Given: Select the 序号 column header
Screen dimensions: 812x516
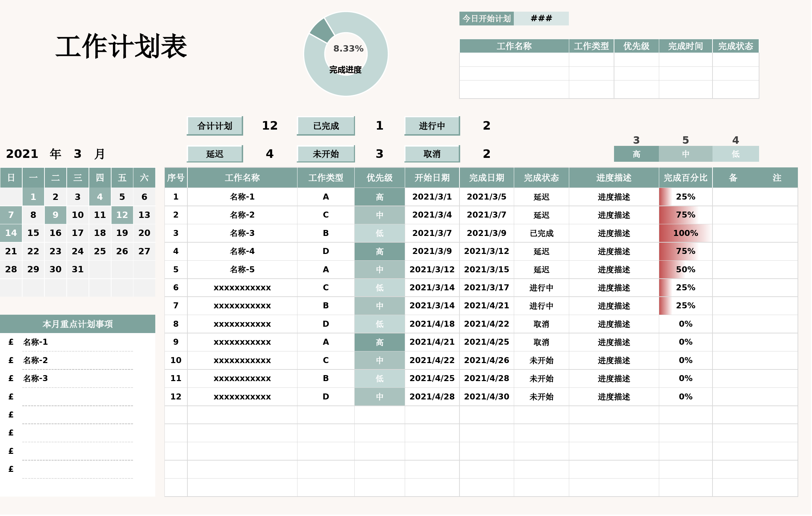Looking at the screenshot, I should pyautogui.click(x=176, y=178).
